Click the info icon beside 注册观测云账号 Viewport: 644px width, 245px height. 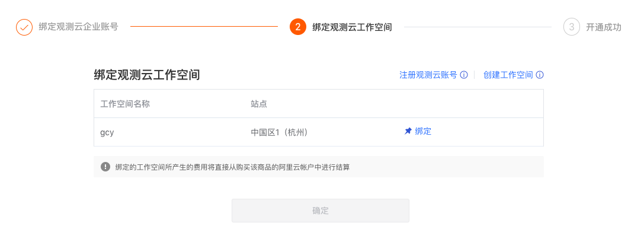tap(464, 75)
